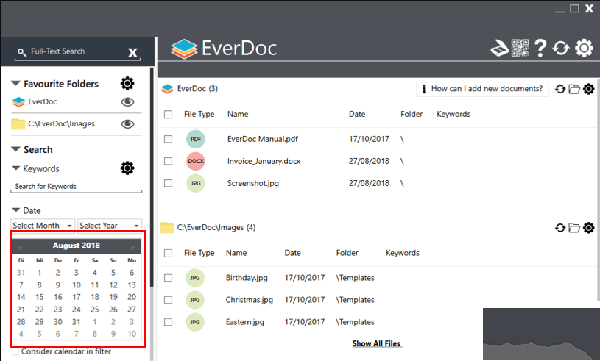600x361 pixels.
Task: Sort Images list by Name column
Action: (x=236, y=253)
